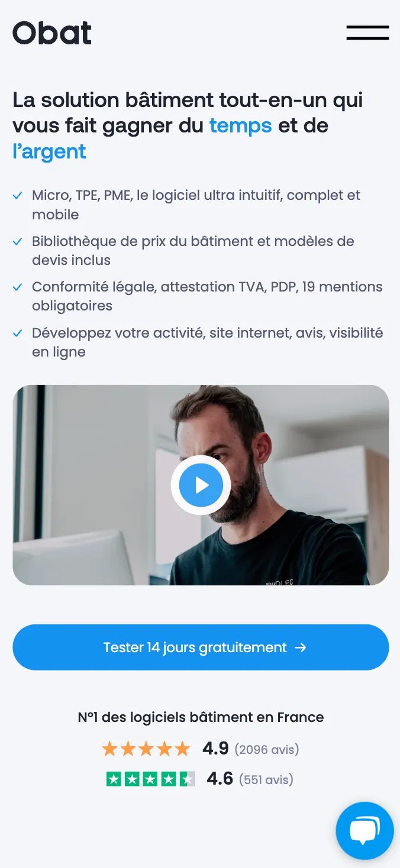Play the video with blue play button

201,485
